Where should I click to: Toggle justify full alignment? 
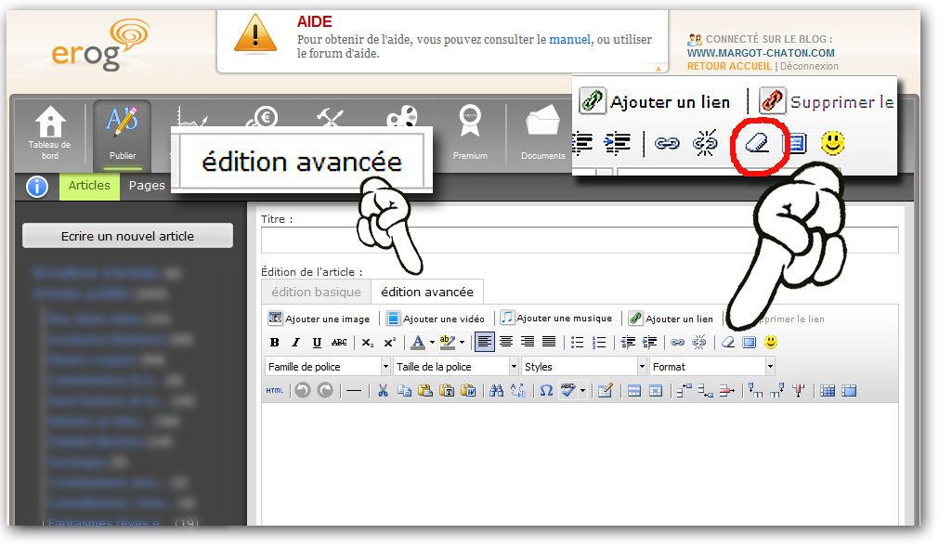click(x=549, y=342)
